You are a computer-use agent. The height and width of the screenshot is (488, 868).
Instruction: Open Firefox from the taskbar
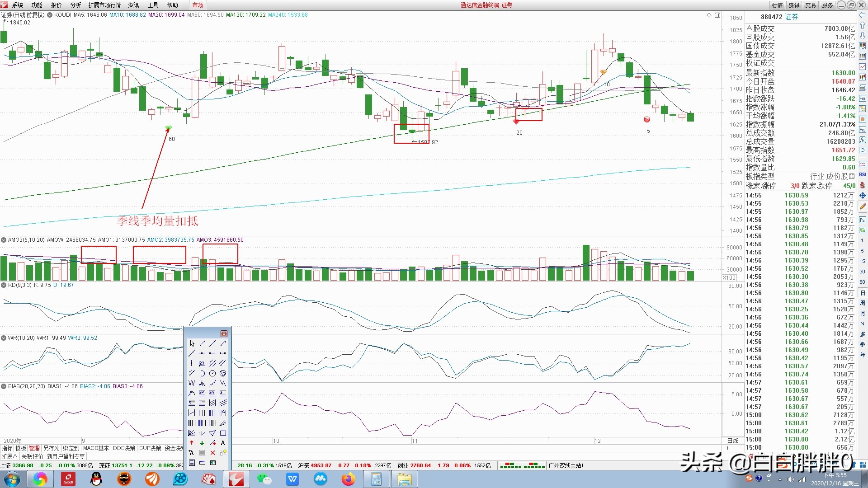pos(348,479)
